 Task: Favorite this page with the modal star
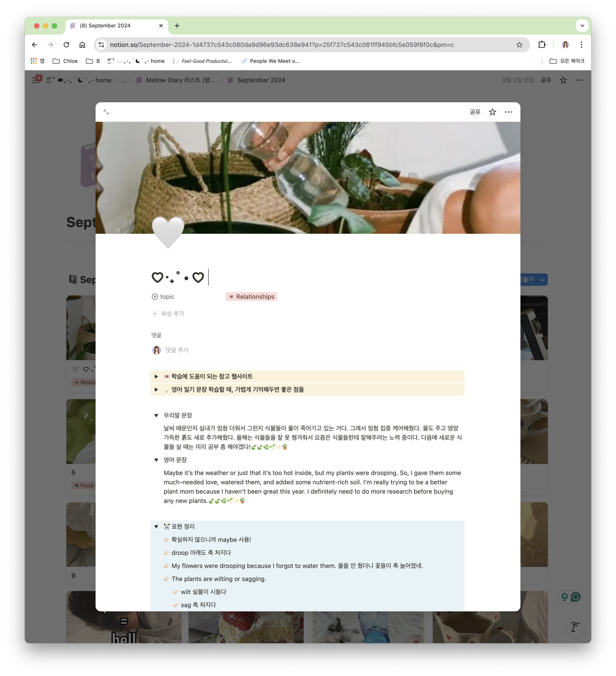pyautogui.click(x=492, y=112)
